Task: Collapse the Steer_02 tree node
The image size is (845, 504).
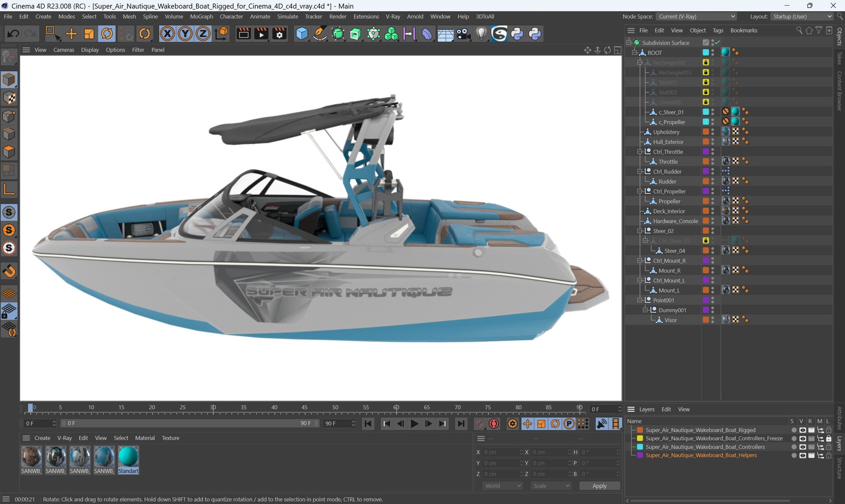Action: (640, 231)
